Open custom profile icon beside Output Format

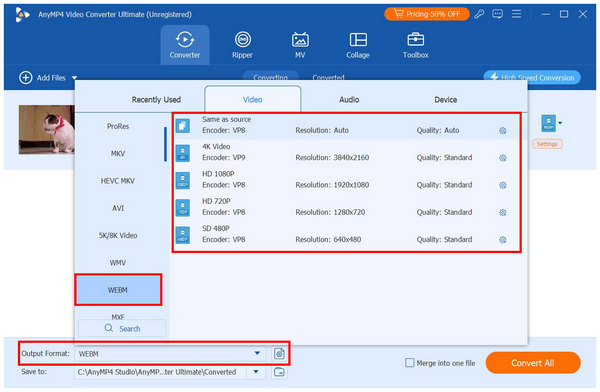(x=279, y=354)
